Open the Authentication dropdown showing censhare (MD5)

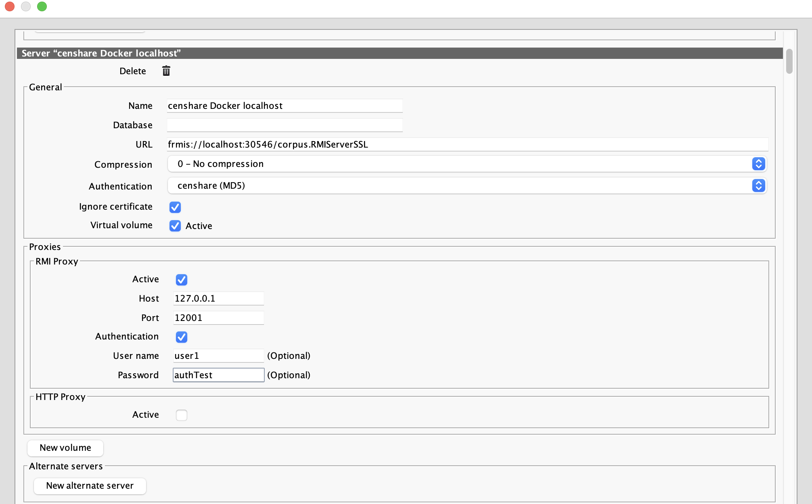coord(467,185)
